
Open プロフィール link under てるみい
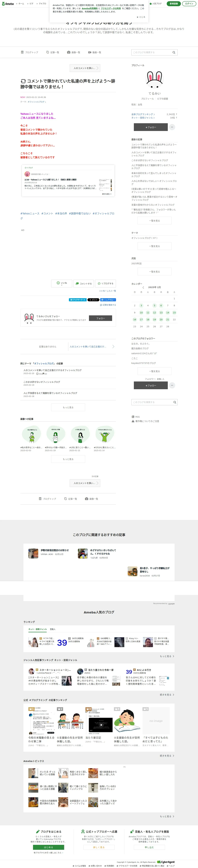pyautogui.click(x=147, y=99)
